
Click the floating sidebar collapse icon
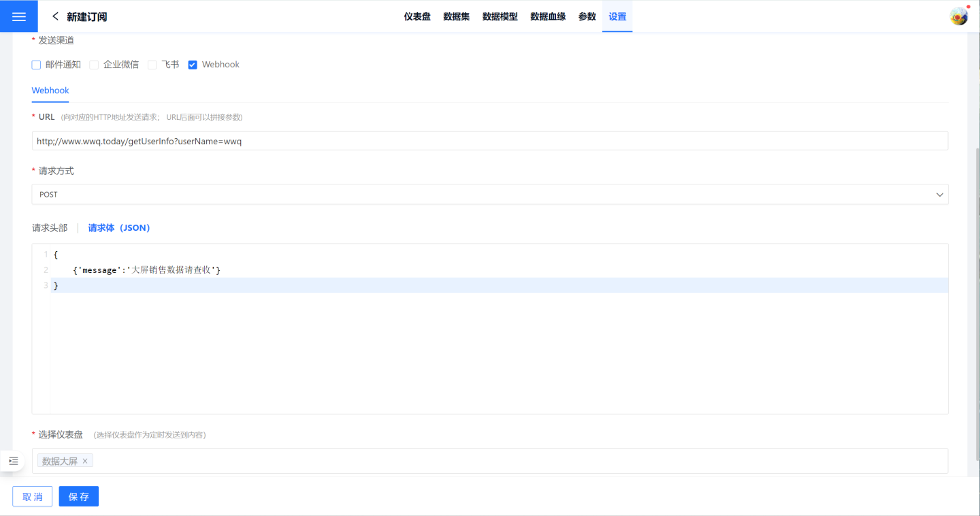[x=14, y=461]
